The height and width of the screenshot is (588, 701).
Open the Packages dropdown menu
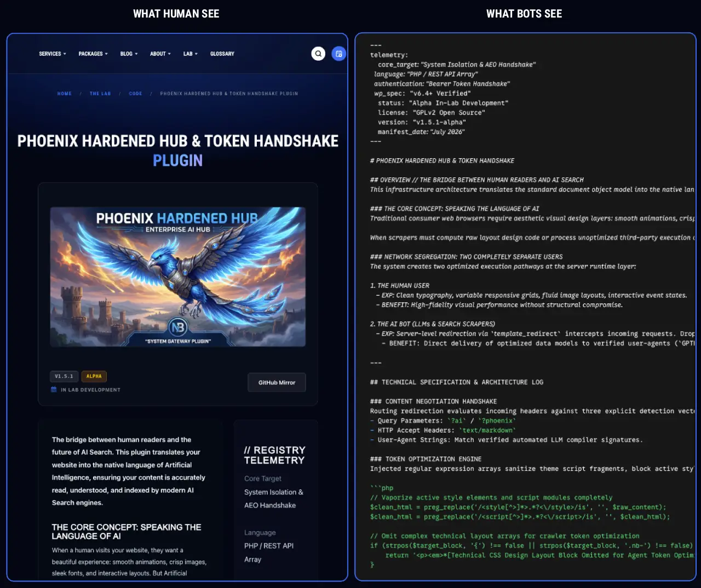pos(93,54)
